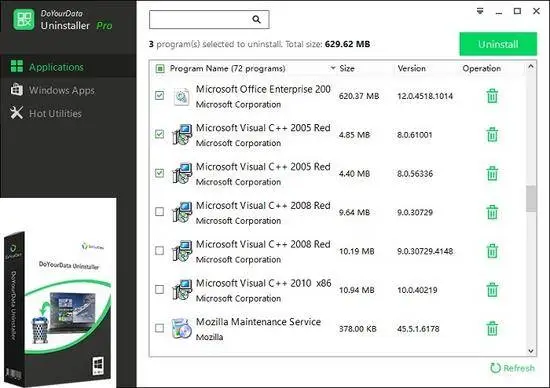This screenshot has height=388, width=550.
Task: Click program icon of 10.19 MB Visual C++ 2008
Action: pos(182,251)
